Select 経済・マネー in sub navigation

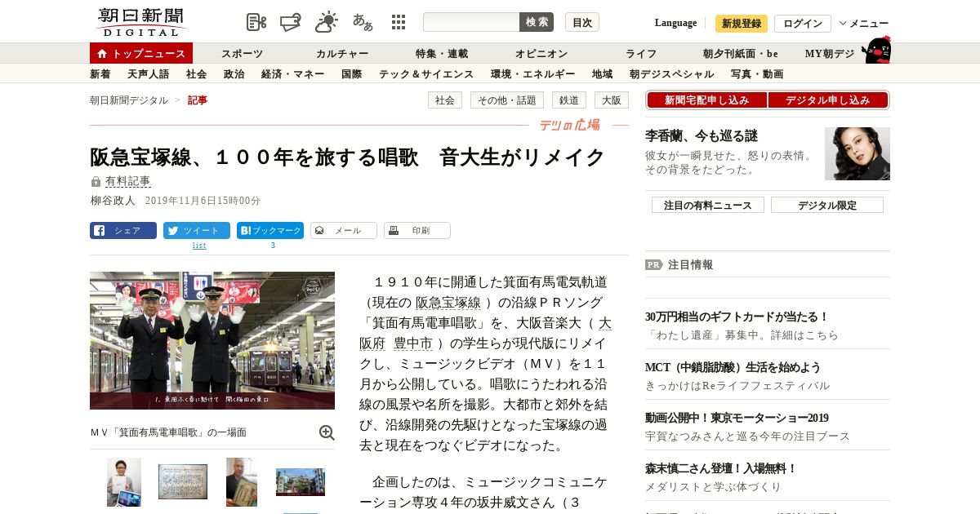pyautogui.click(x=293, y=74)
